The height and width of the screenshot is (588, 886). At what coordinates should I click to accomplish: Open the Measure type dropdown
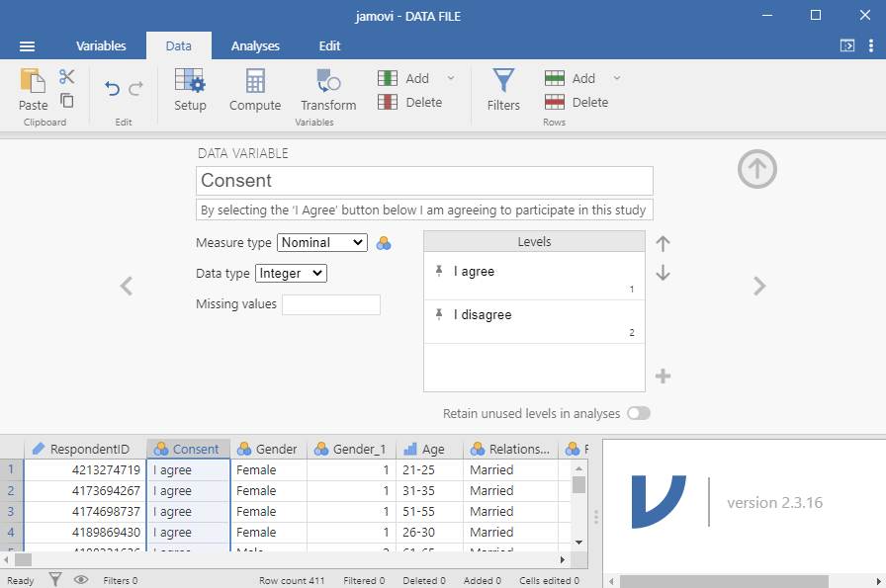point(322,243)
